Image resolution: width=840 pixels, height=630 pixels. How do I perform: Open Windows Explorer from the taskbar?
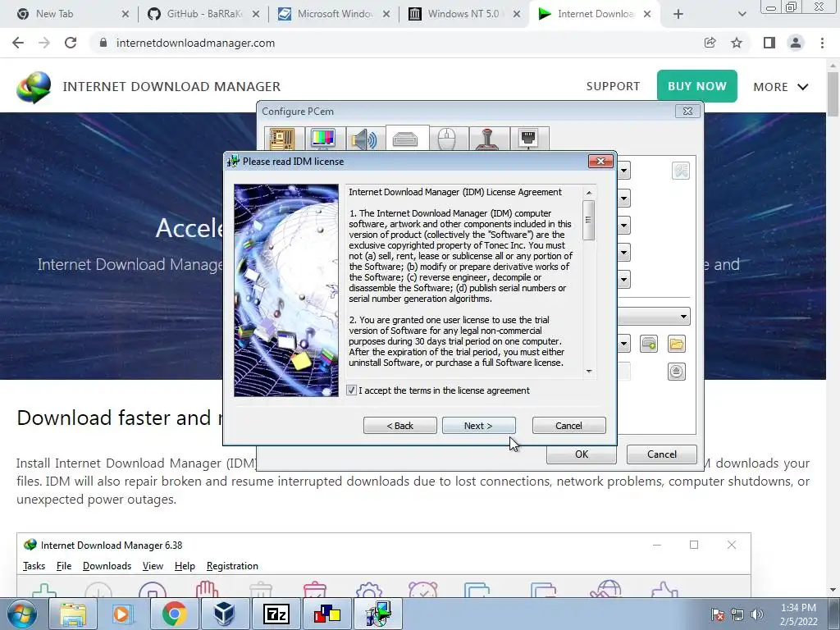(73, 614)
